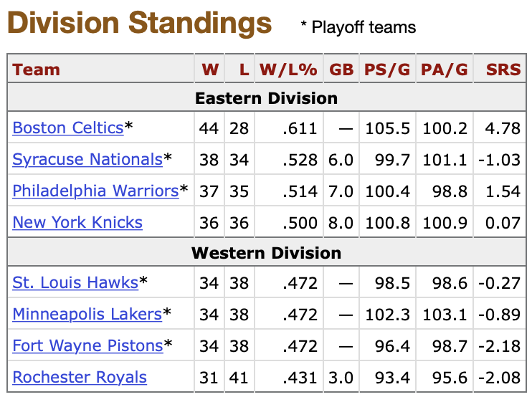Click the Division Standings heading
The height and width of the screenshot is (397, 532).
[x=140, y=24]
